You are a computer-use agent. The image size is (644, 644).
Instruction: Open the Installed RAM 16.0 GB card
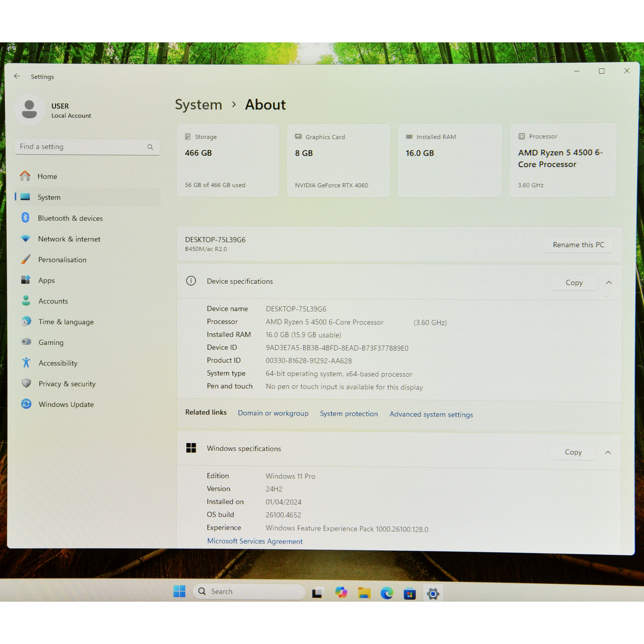pyautogui.click(x=449, y=160)
